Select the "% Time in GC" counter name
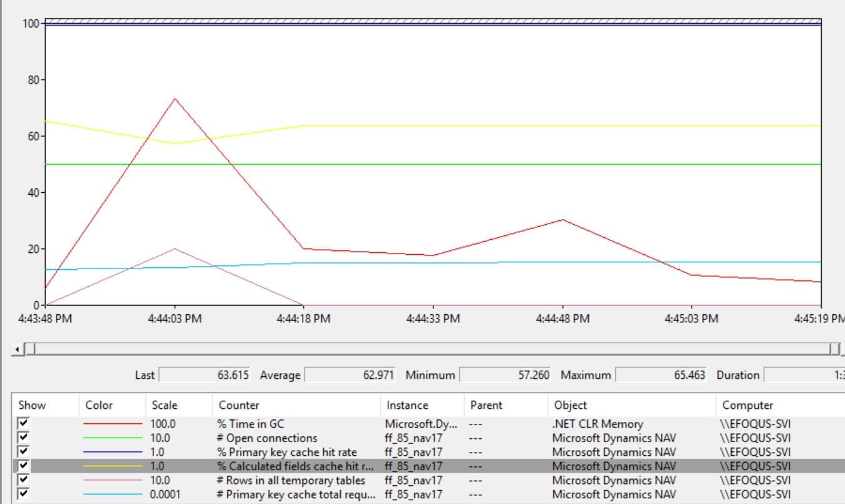The width and height of the screenshot is (845, 504). point(251,424)
